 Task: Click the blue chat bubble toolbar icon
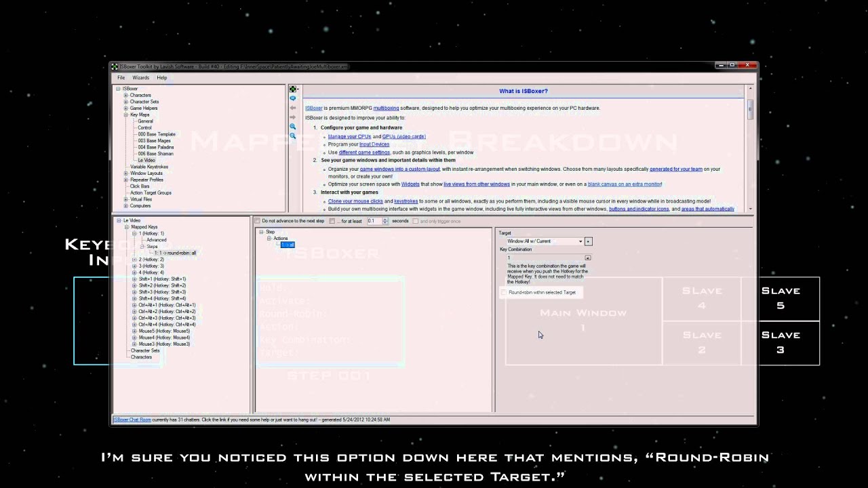tap(293, 98)
